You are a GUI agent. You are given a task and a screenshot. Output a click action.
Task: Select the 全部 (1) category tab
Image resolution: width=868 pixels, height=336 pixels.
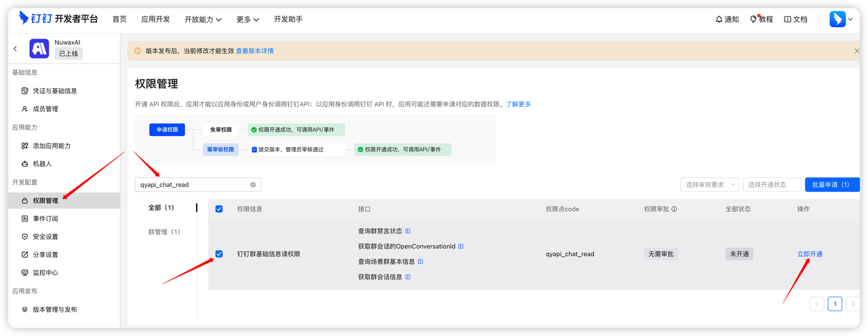pyautogui.click(x=161, y=207)
